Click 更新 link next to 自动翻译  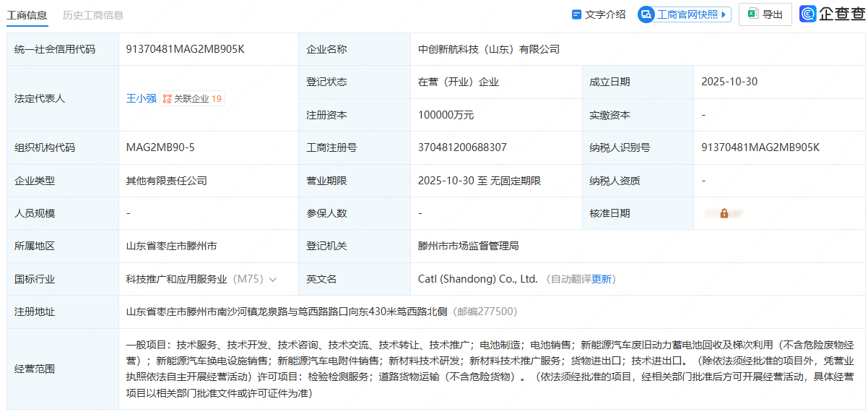point(602,279)
